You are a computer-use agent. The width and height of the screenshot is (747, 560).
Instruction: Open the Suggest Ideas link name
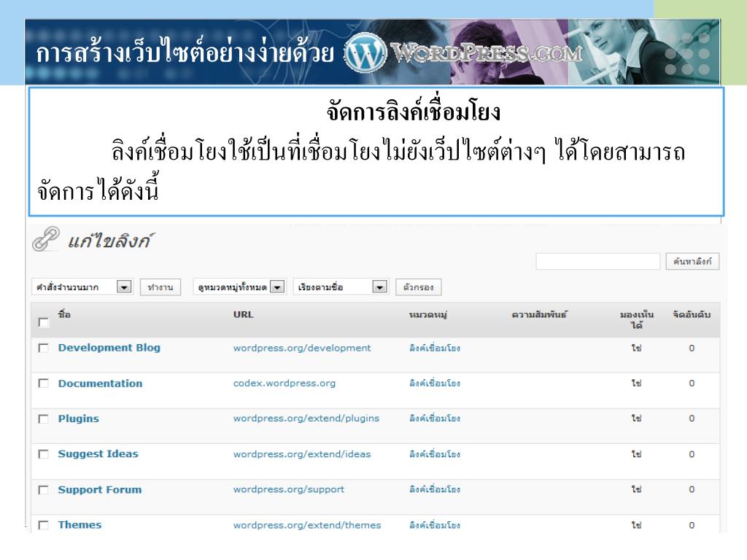(x=98, y=454)
